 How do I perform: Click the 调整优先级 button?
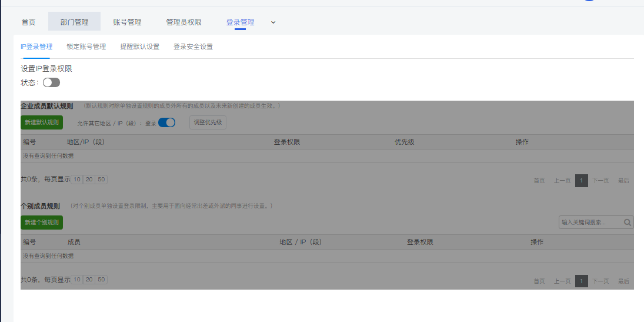pos(208,122)
